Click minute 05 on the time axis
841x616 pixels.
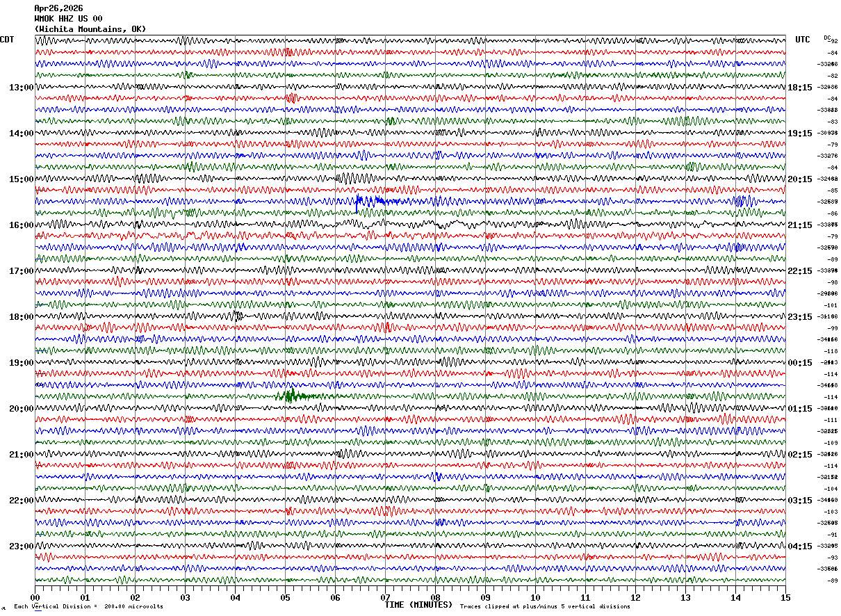click(x=285, y=598)
